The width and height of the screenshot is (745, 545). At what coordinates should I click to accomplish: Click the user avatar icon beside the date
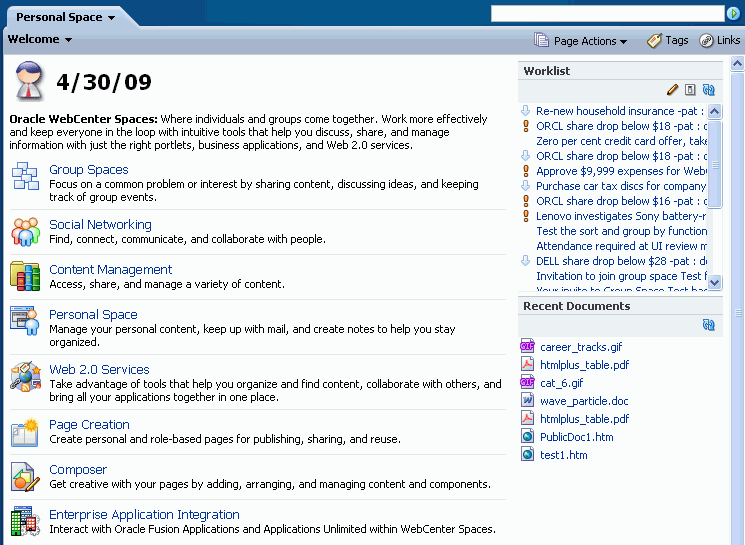(29, 81)
